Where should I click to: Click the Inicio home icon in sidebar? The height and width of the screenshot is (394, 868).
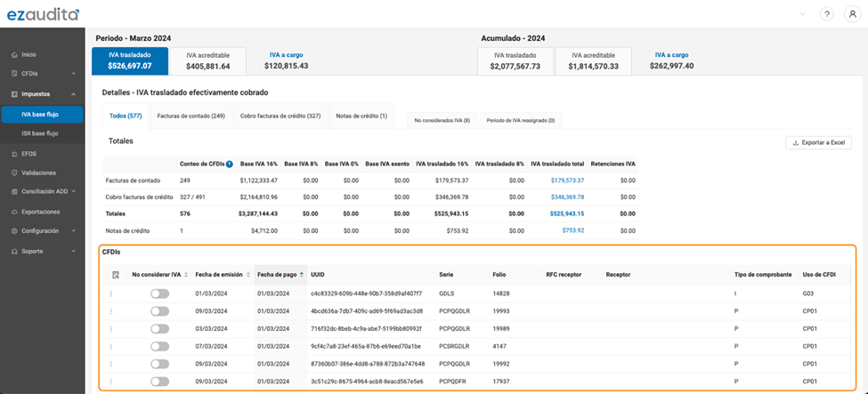pyautogui.click(x=14, y=54)
